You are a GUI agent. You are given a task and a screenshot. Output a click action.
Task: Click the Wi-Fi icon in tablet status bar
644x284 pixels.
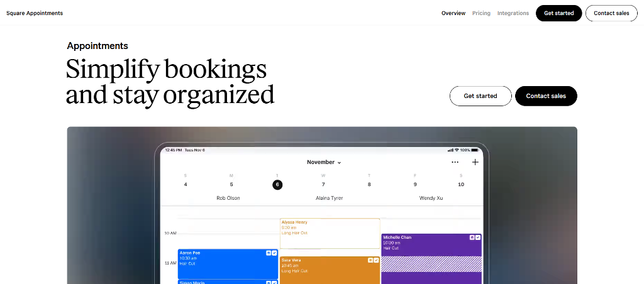pyautogui.click(x=457, y=150)
